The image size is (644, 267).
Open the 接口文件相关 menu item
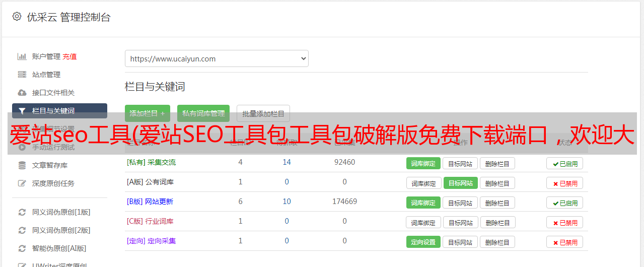click(53, 93)
